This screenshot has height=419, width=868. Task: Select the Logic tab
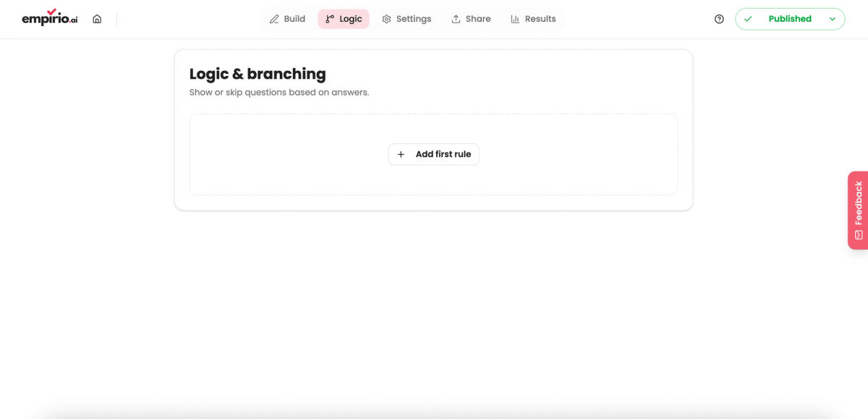pos(344,19)
